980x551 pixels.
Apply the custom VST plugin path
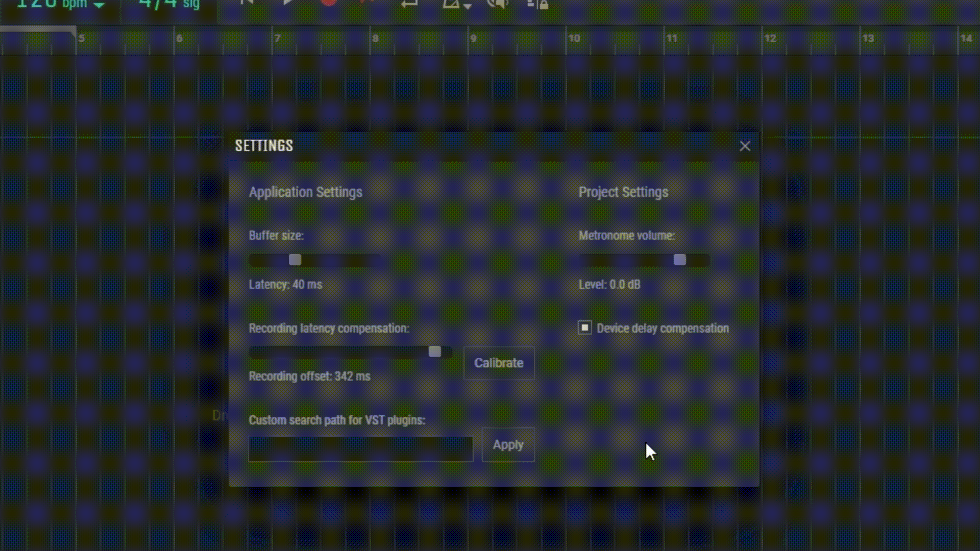[507, 444]
